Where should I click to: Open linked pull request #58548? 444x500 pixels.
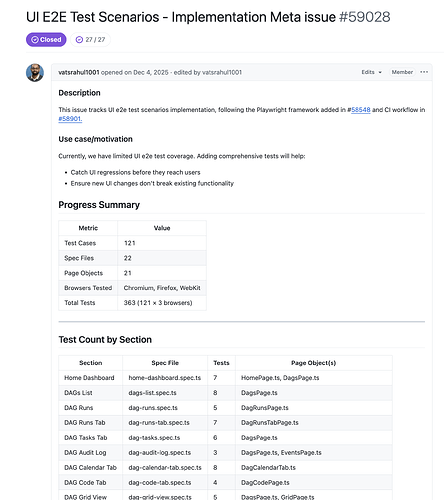pyautogui.click(x=361, y=110)
